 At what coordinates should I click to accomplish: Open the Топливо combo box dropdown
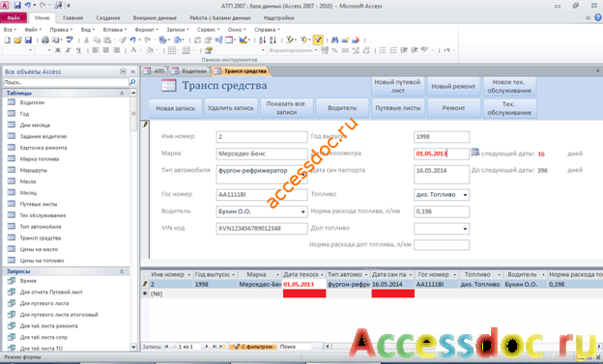pyautogui.click(x=465, y=195)
